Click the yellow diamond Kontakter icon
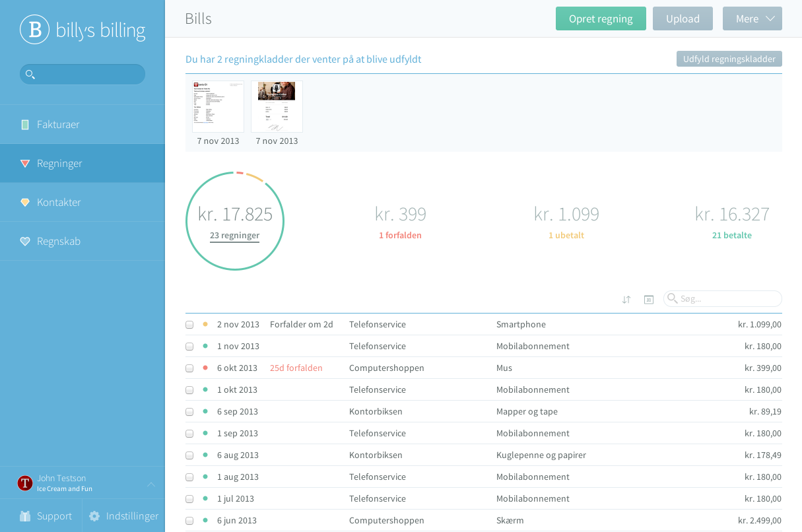This screenshot has width=802, height=532. (x=25, y=202)
